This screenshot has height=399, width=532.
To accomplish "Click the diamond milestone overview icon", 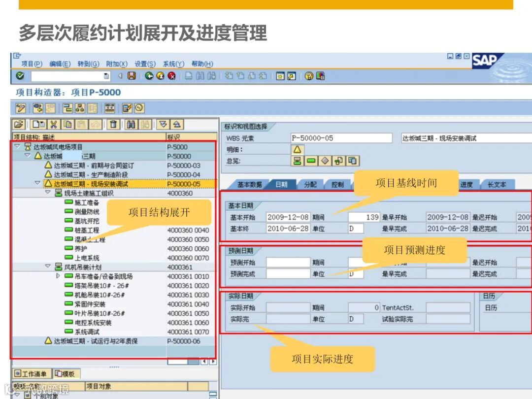I will [x=325, y=161].
